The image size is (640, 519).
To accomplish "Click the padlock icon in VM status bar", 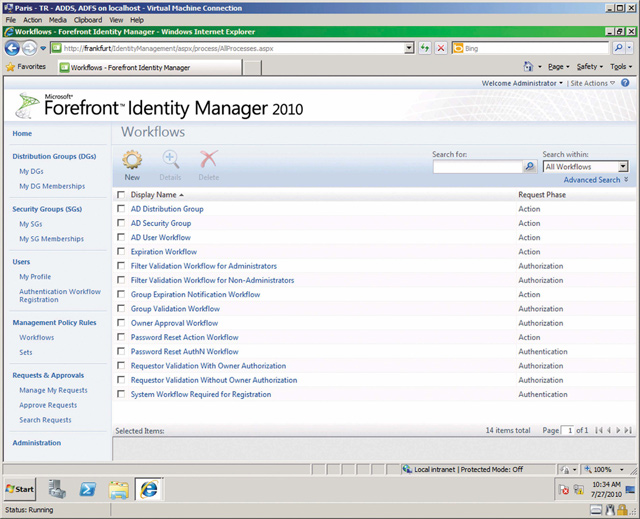I will (622, 510).
